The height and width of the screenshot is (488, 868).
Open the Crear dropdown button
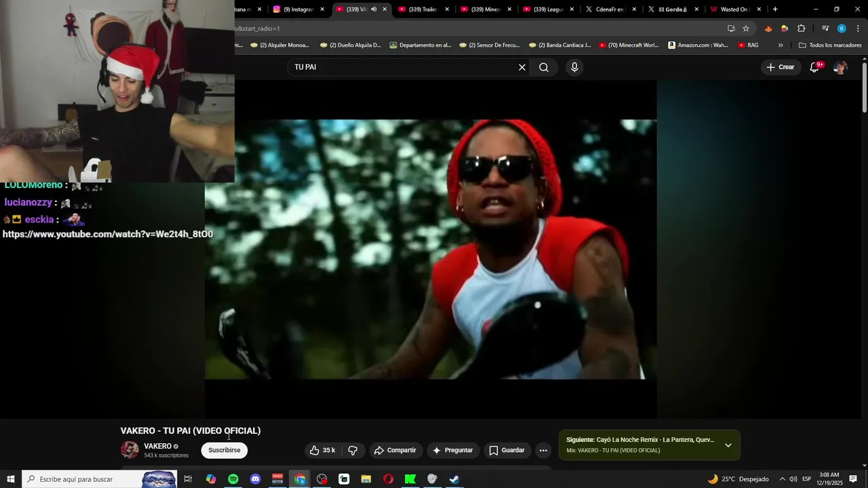click(780, 67)
